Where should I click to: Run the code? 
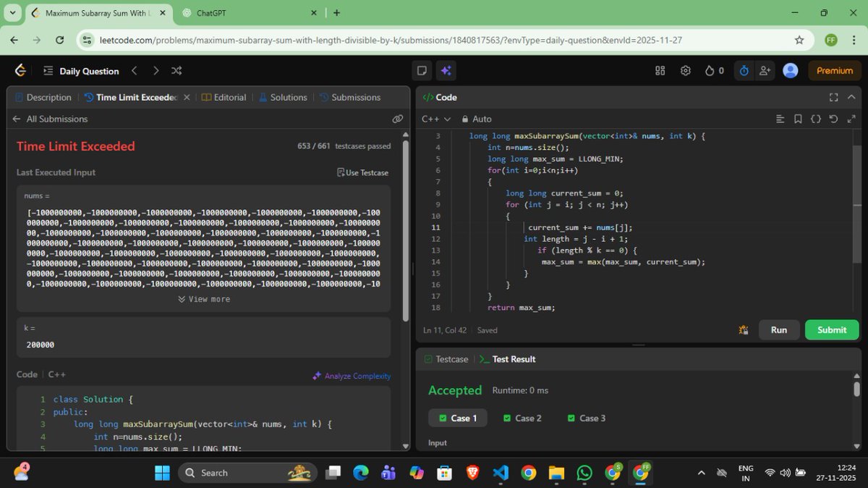click(779, 329)
